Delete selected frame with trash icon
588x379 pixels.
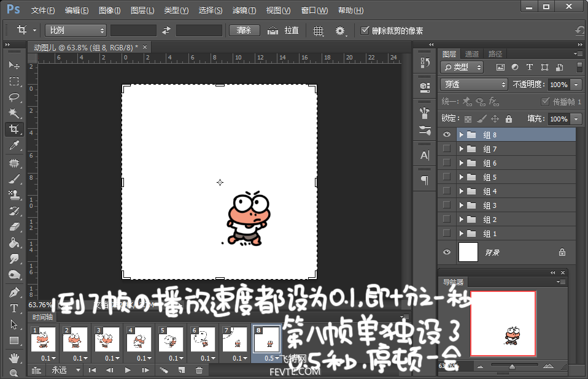(199, 370)
